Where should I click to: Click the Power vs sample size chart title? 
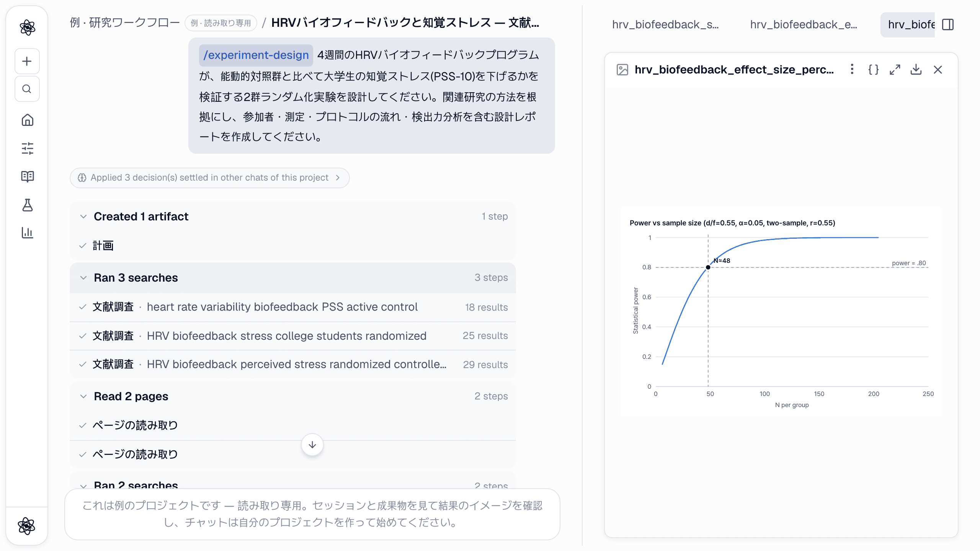coord(732,223)
